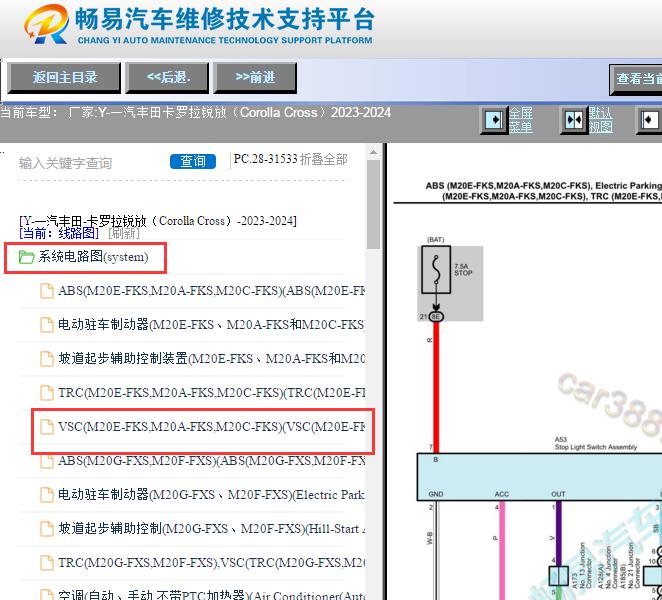Click the blue 查询 search button

193,161
